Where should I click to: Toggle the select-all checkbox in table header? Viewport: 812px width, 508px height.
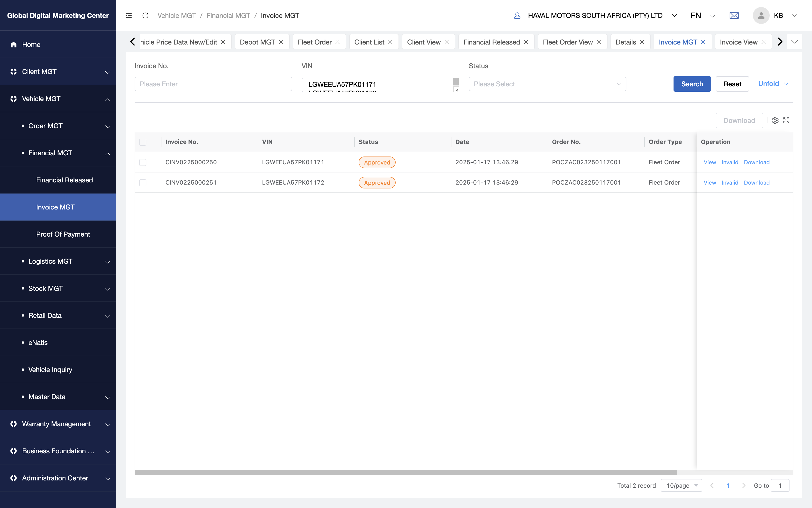tap(143, 142)
